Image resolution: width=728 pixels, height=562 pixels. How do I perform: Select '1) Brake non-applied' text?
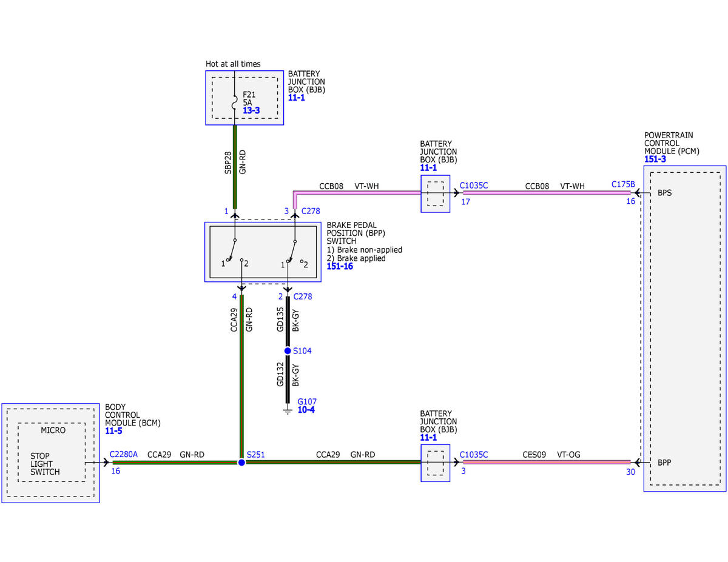[x=364, y=250]
